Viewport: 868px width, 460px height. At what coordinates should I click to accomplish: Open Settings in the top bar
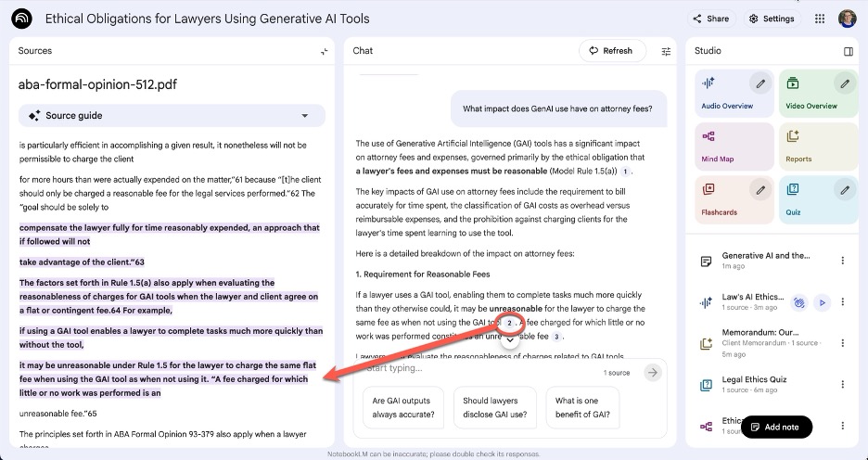(772, 19)
